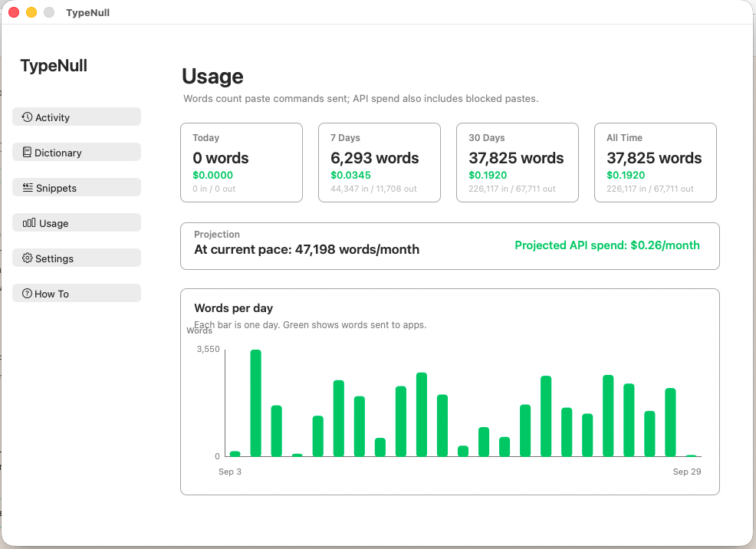Screen dimensions: 756x549
Task: Click the "Sep 29" axis label
Action: point(687,472)
